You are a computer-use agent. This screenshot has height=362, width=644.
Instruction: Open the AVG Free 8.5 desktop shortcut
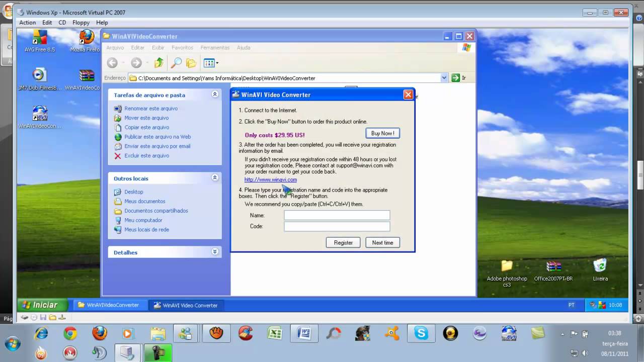pos(40,41)
